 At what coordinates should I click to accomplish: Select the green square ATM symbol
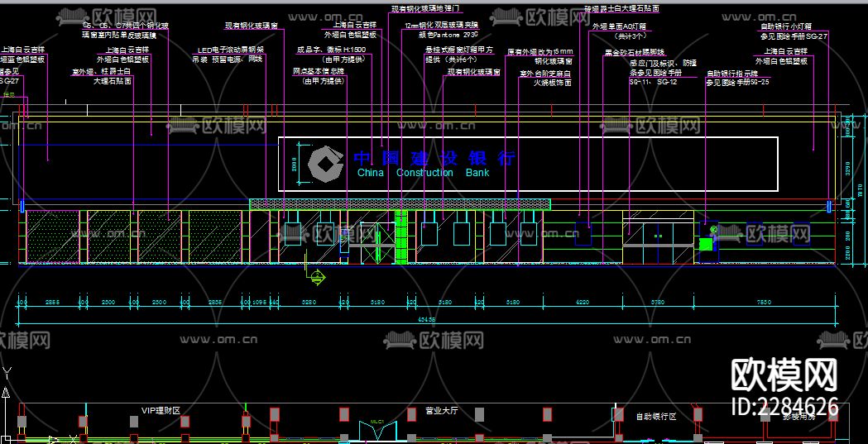click(x=705, y=244)
